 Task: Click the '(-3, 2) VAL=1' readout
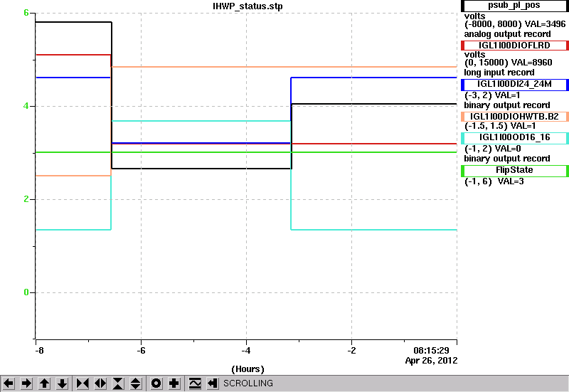[492, 95]
